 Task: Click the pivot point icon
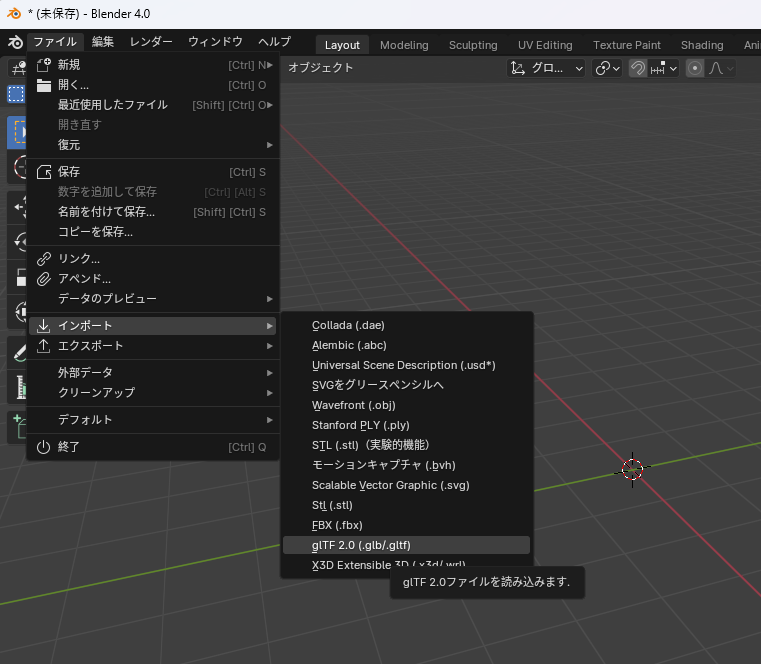tap(602, 68)
